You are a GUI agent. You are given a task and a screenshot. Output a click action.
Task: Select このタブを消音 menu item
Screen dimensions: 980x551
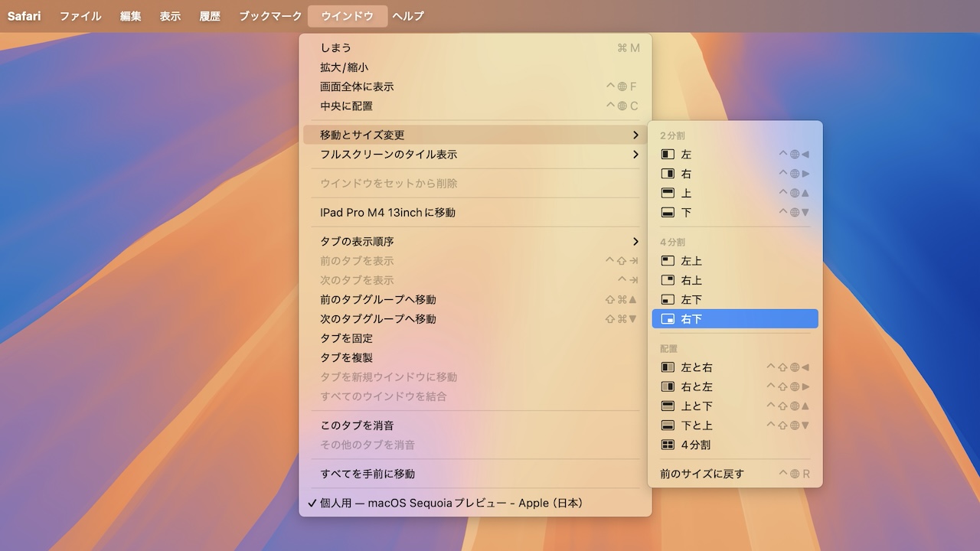[475, 425]
